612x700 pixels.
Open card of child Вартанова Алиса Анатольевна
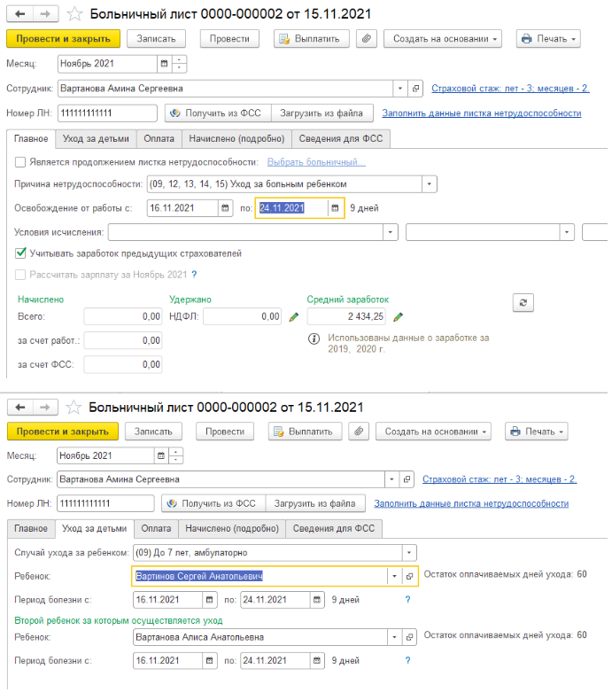tap(409, 636)
